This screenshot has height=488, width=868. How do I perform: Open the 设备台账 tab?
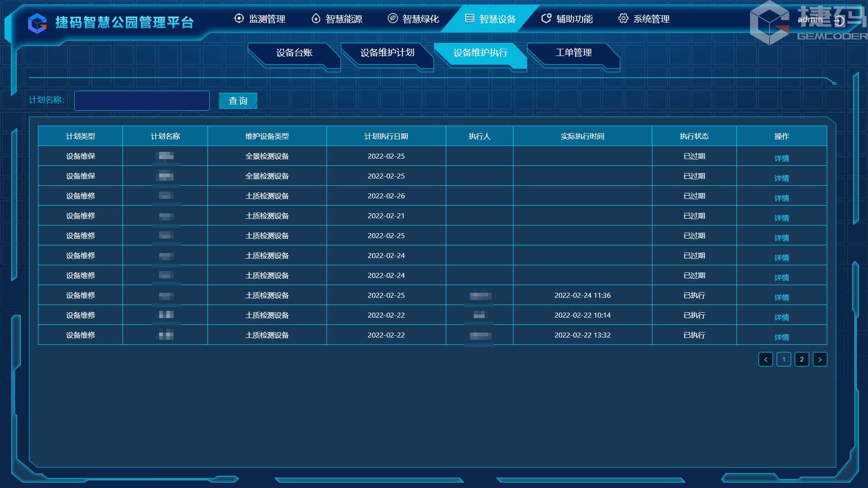click(294, 53)
